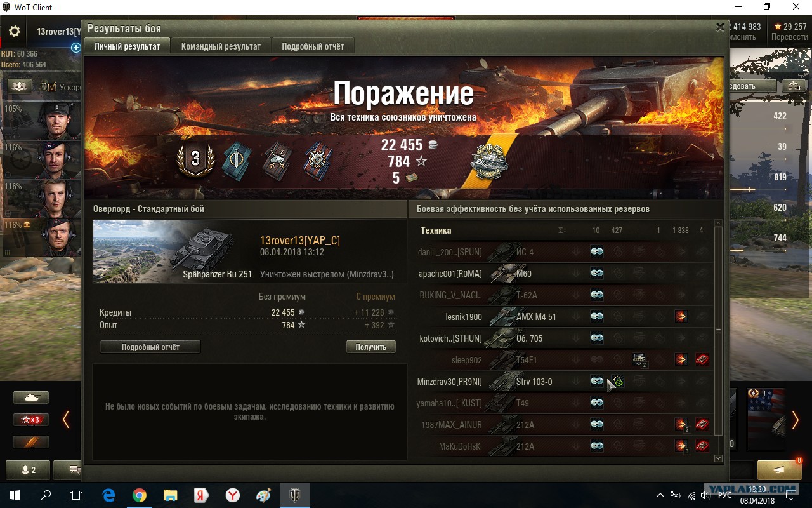This screenshot has width=812, height=508.
Task: Click the scroll up arrow of the vehicle list
Action: [x=718, y=224]
